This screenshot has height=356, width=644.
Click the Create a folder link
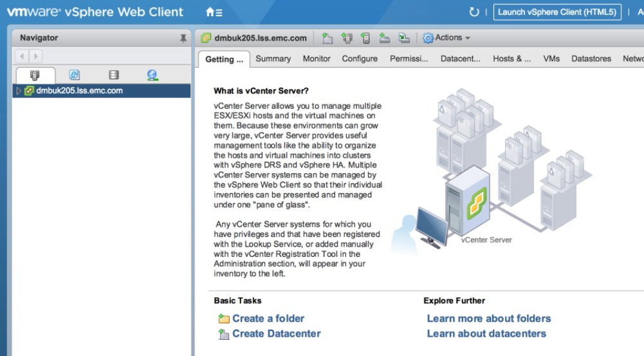click(x=268, y=318)
